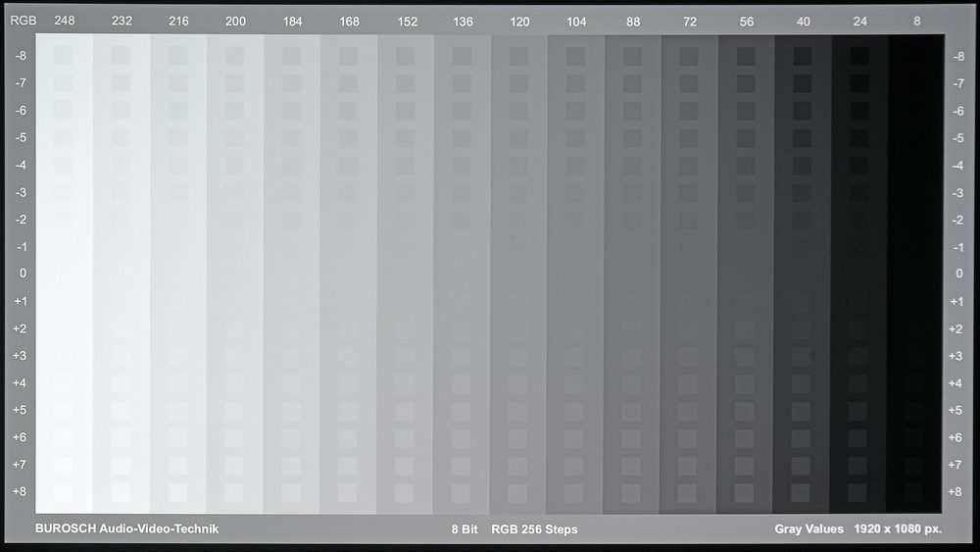Click the 8 column header label

(916, 21)
